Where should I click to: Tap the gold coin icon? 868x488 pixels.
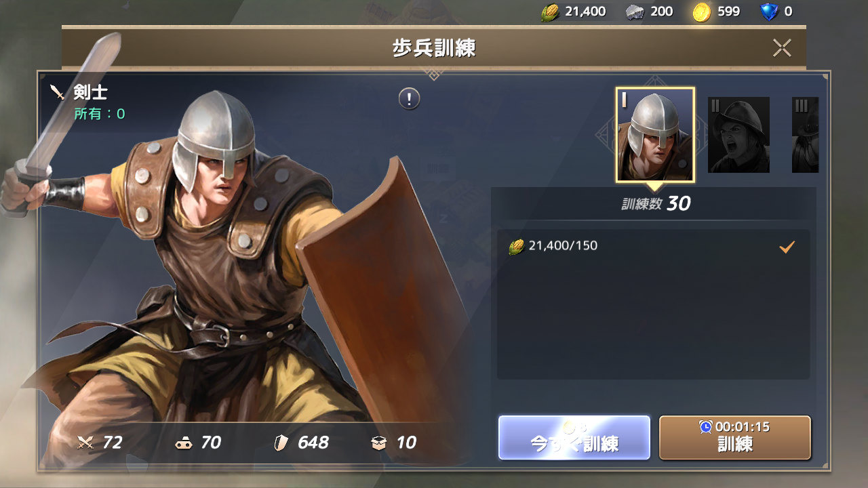pos(702,12)
